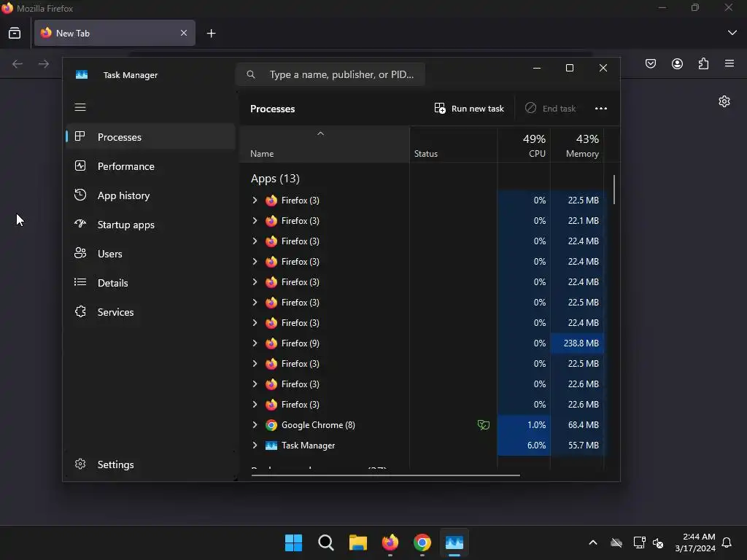Click the Task Manager icon in process list
This screenshot has width=747, height=560.
[271, 446]
